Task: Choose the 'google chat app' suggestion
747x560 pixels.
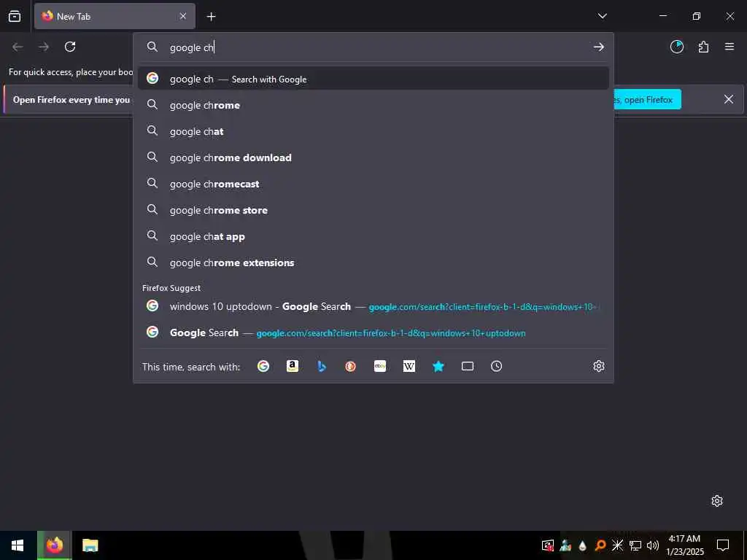Action: point(373,236)
